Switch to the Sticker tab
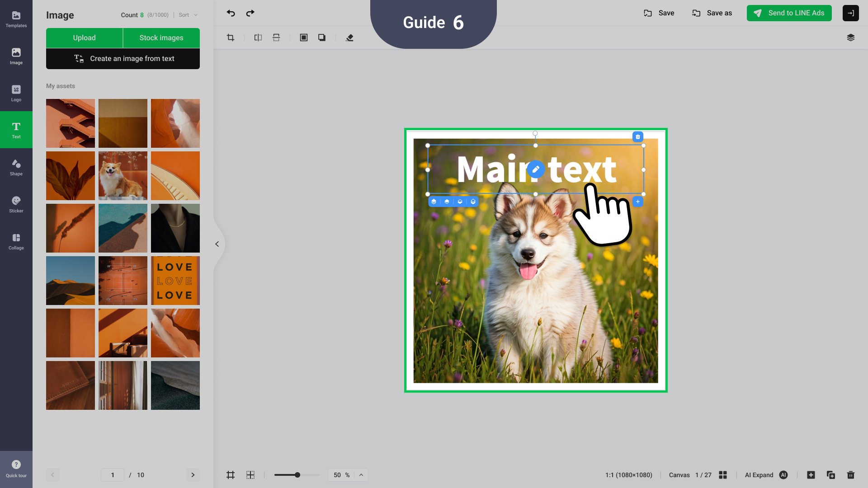868x488 pixels. [x=16, y=204]
